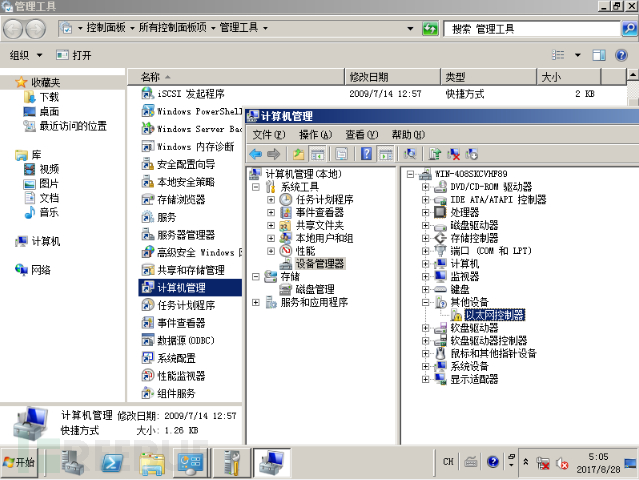
Task: Click the network disconnected tray icon
Action: [542, 463]
